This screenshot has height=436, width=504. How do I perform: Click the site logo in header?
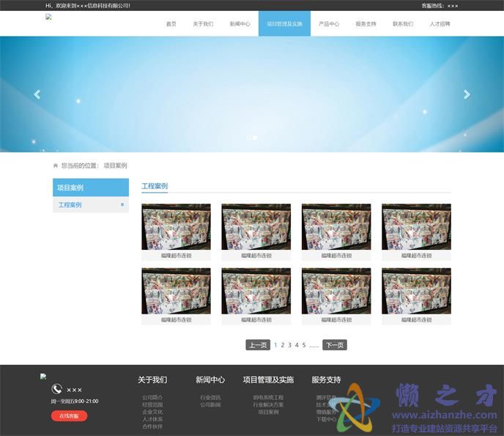point(49,17)
